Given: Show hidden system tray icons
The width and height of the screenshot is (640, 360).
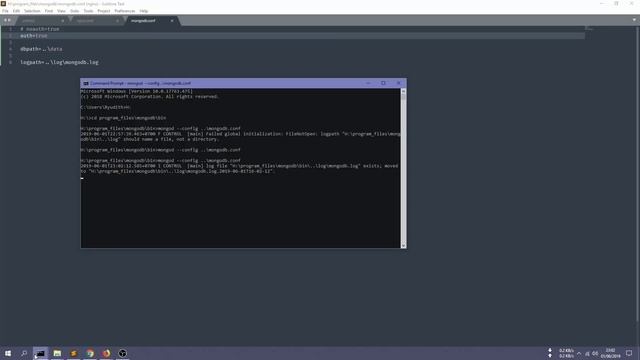Looking at the screenshot, I should [x=579, y=353].
